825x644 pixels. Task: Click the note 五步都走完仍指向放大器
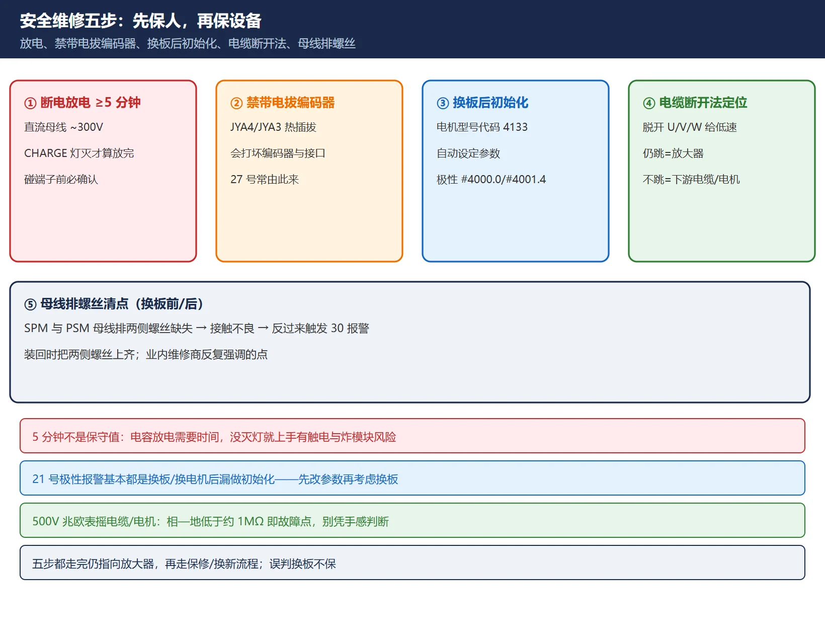tap(412, 562)
